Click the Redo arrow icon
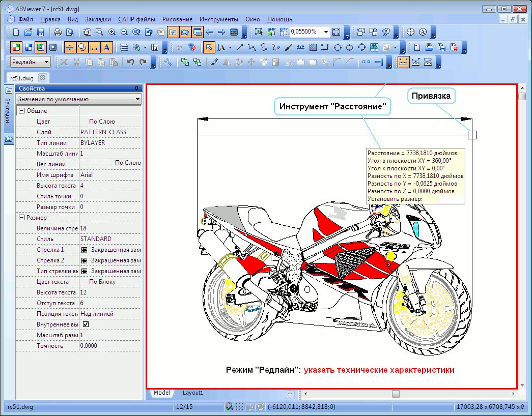 tap(143, 62)
